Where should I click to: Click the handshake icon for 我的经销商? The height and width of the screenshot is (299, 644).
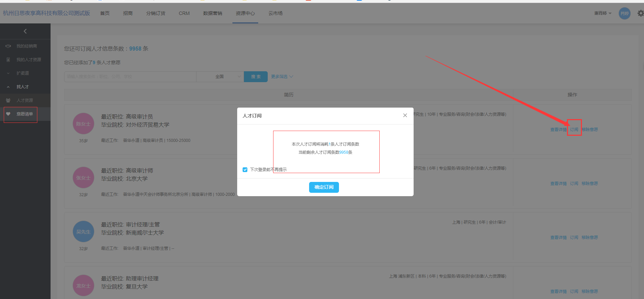coord(8,46)
